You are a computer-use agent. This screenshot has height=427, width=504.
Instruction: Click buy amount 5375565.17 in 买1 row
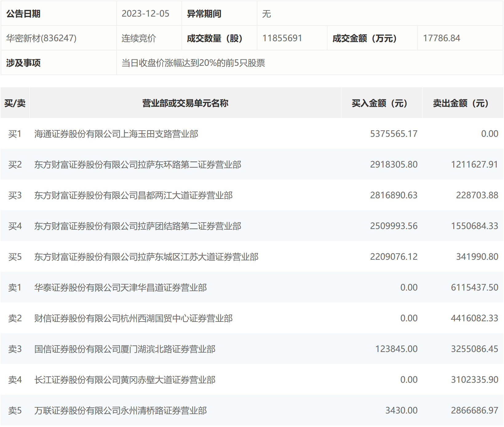tap(394, 134)
